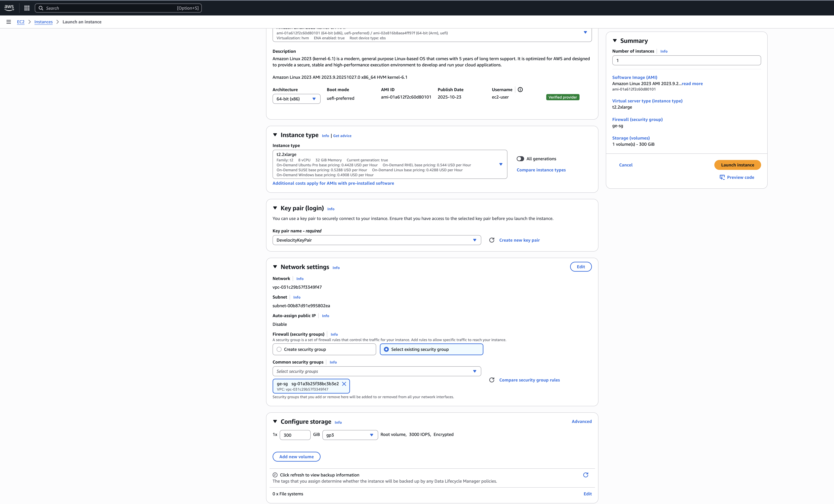Refresh backup information
The width and height of the screenshot is (834, 504).
586,475
